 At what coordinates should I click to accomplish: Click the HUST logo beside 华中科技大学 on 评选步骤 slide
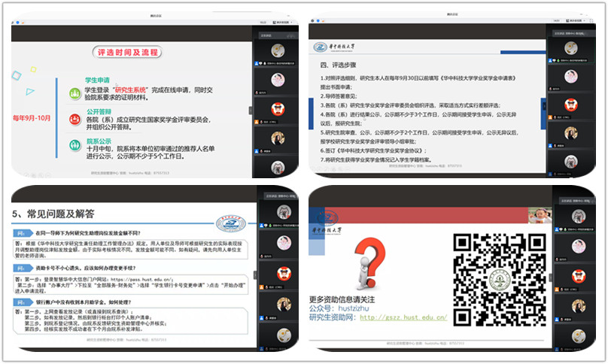[321, 47]
